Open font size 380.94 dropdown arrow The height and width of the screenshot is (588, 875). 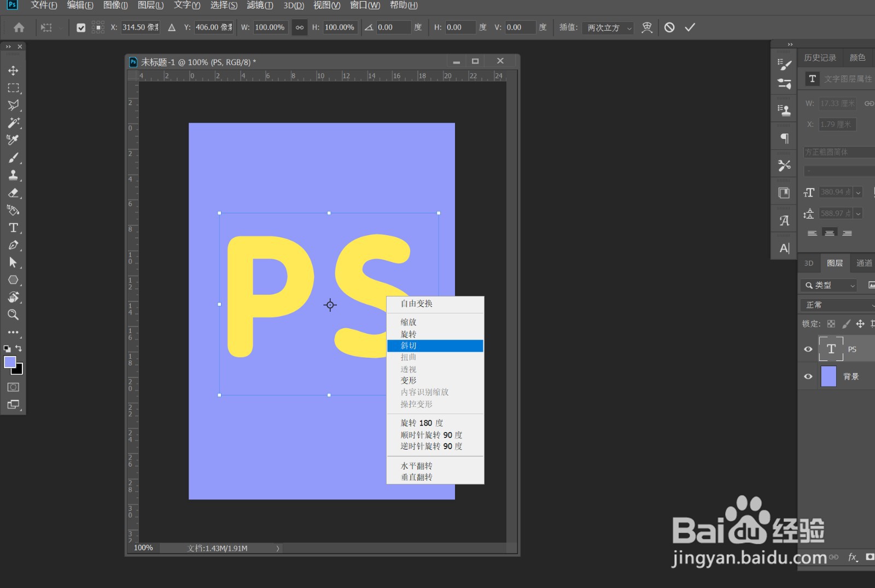pos(858,193)
